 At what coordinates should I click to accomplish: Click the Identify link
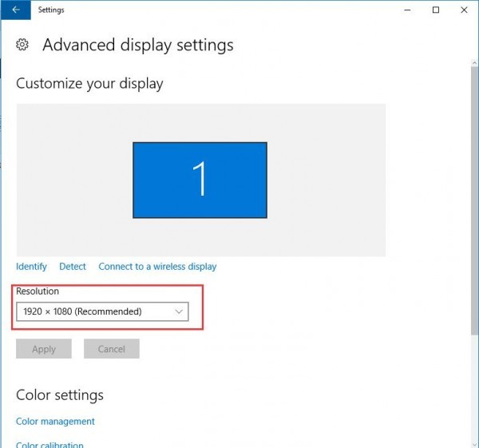(x=31, y=267)
